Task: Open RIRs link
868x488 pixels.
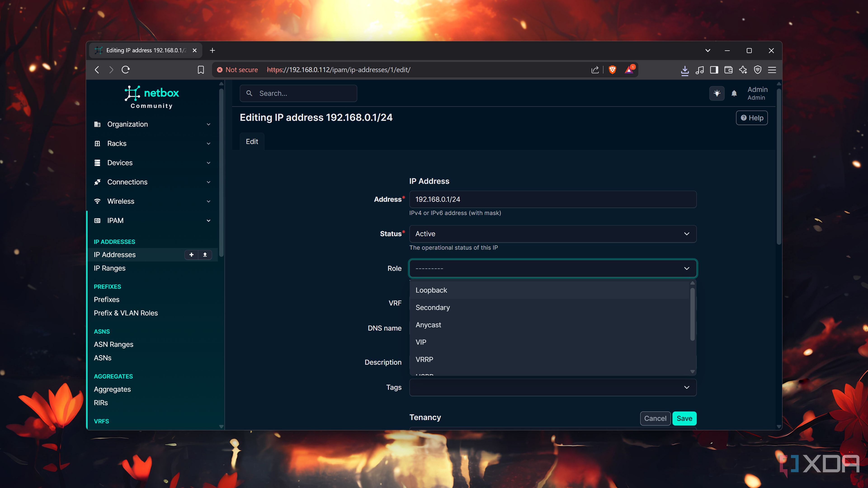Action: pos(101,402)
